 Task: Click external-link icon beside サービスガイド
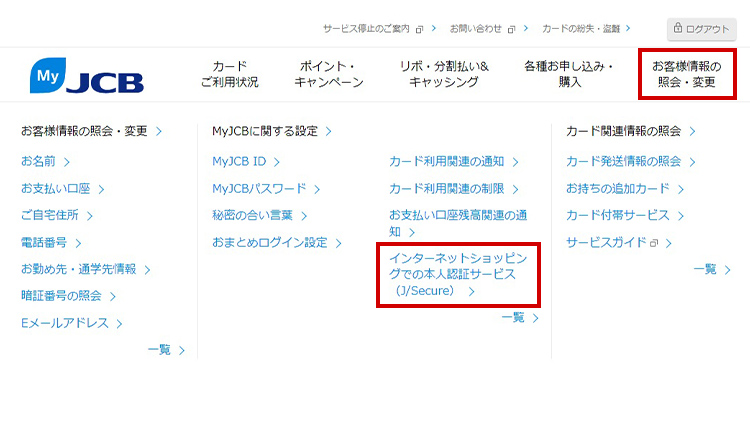pos(654,243)
